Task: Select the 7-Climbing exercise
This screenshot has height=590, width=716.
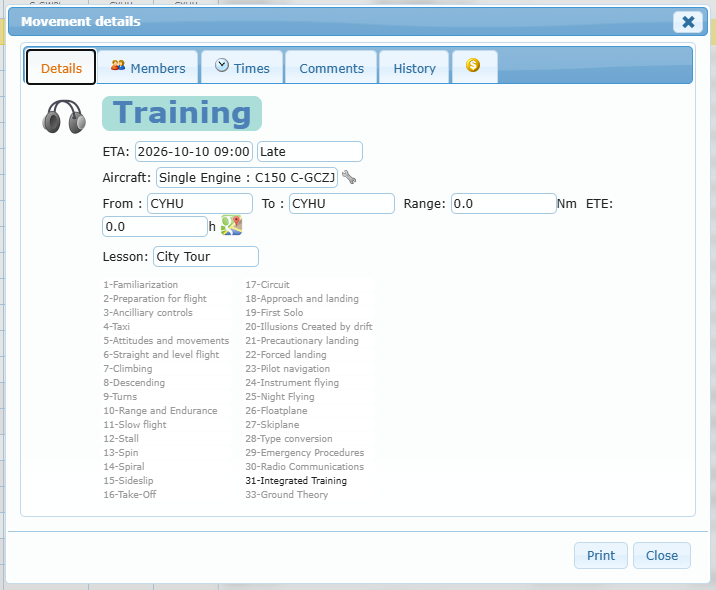Action: point(128,369)
